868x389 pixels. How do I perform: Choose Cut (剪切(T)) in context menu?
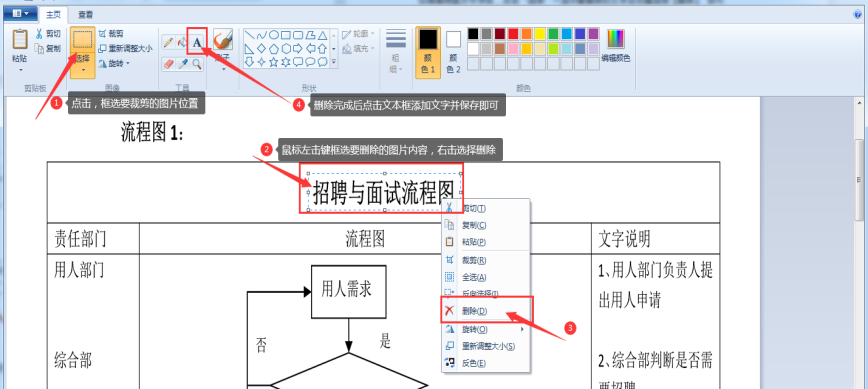[x=485, y=208]
